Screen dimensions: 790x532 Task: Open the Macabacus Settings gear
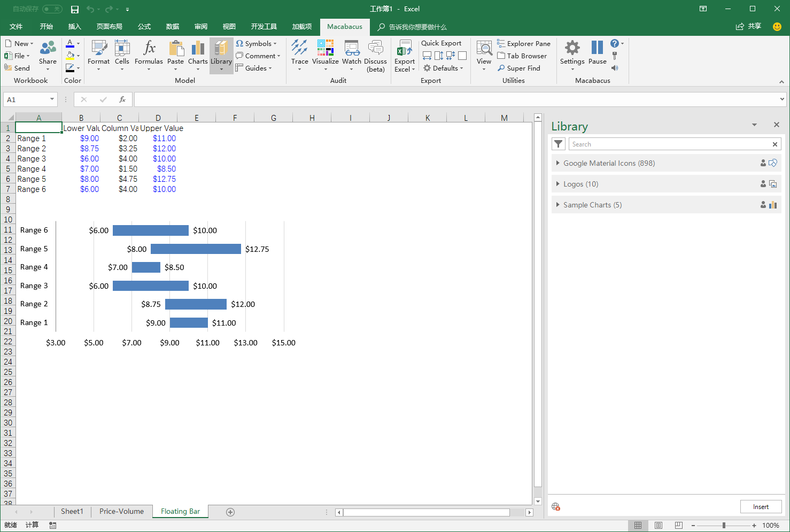tap(572, 49)
